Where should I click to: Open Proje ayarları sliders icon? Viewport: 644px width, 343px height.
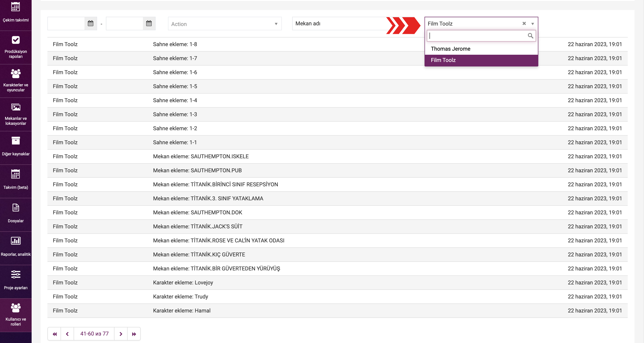(x=16, y=274)
